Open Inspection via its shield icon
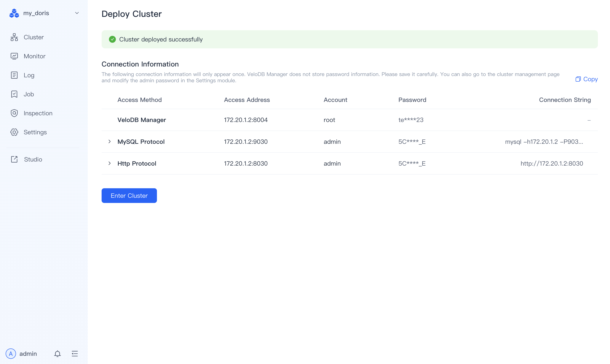 pos(14,113)
